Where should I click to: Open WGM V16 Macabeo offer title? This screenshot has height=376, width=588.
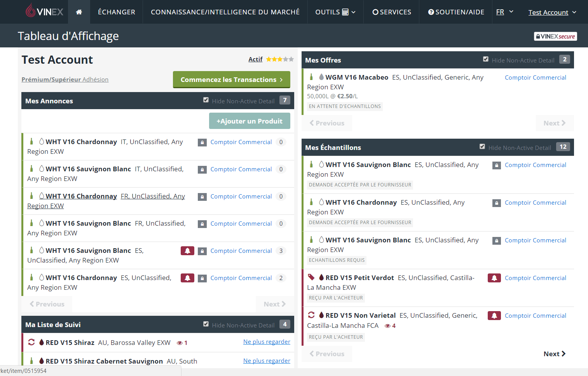[357, 77]
